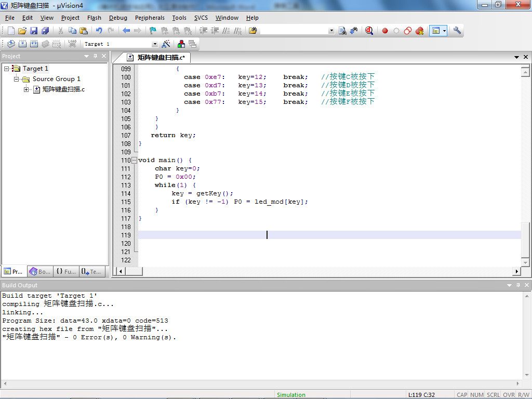Click the Insert breakpoint red dot icon

385,31
